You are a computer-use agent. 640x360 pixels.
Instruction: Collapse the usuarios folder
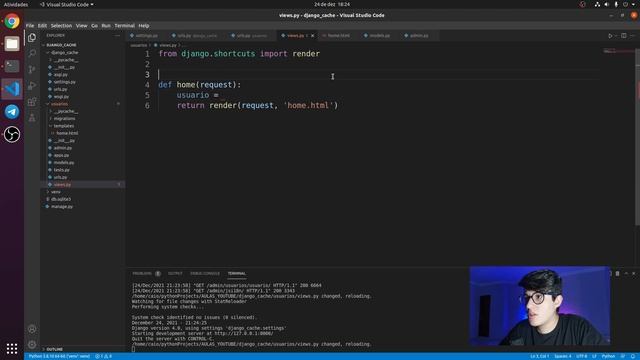[x=60, y=104]
